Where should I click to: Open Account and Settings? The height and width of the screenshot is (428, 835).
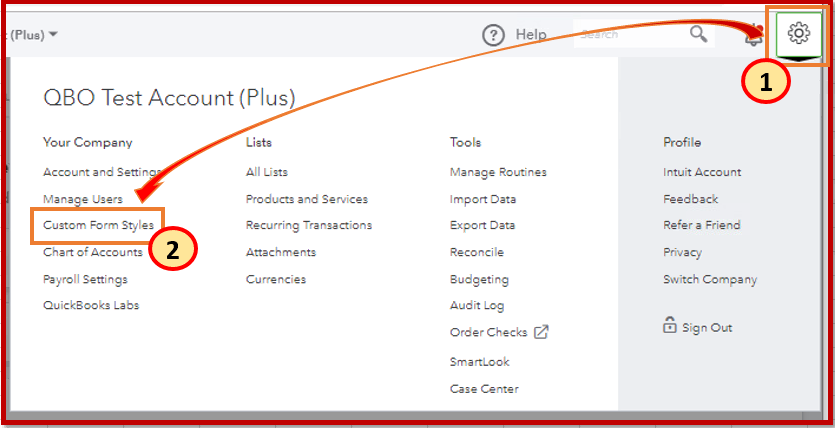(x=101, y=173)
